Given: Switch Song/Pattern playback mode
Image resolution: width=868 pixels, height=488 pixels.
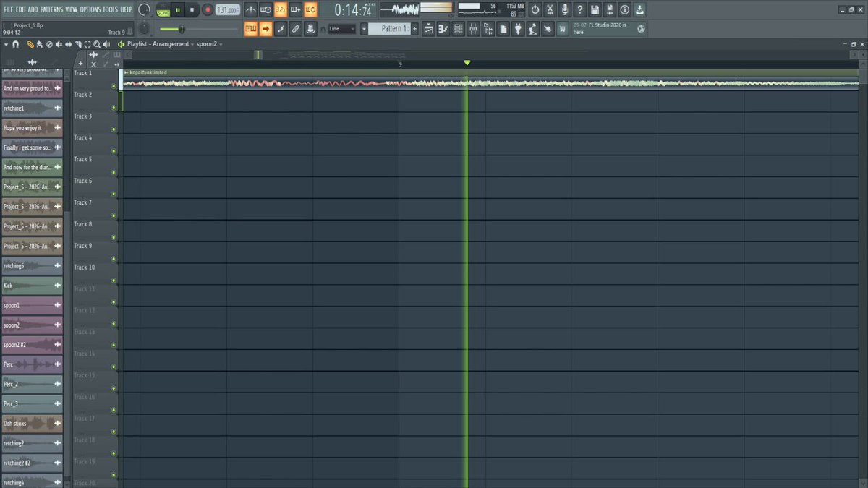Looking at the screenshot, I should (x=164, y=9).
